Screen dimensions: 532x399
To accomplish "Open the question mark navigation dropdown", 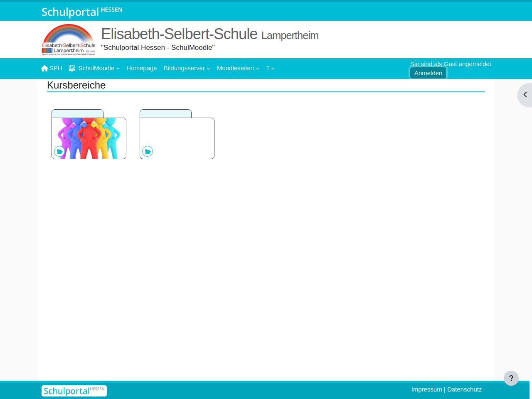I will pyautogui.click(x=270, y=68).
